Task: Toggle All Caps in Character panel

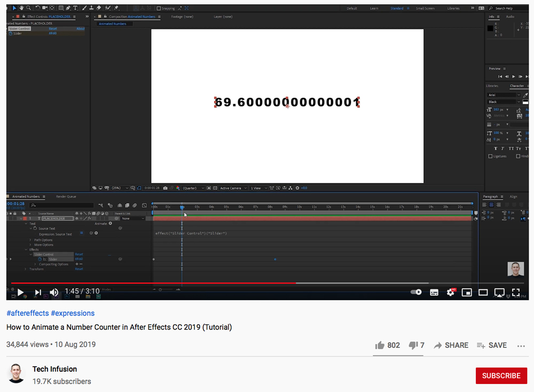Action: coord(511,148)
